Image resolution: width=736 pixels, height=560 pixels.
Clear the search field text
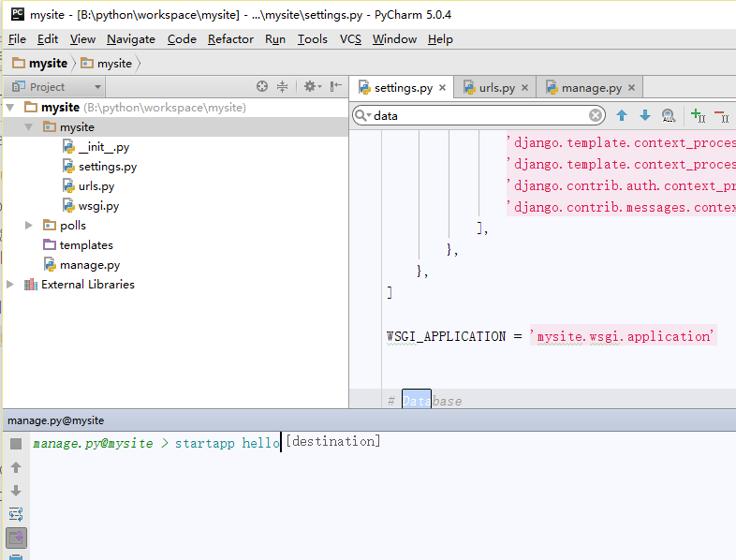click(596, 115)
